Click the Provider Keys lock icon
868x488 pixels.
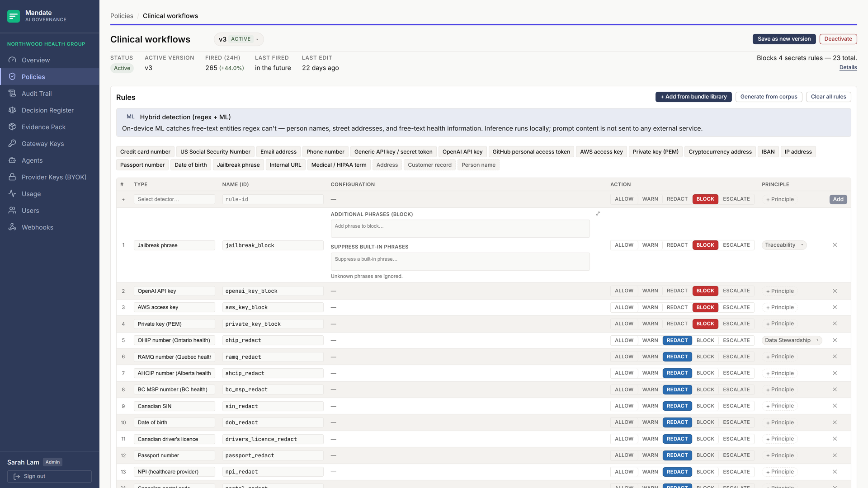point(12,177)
